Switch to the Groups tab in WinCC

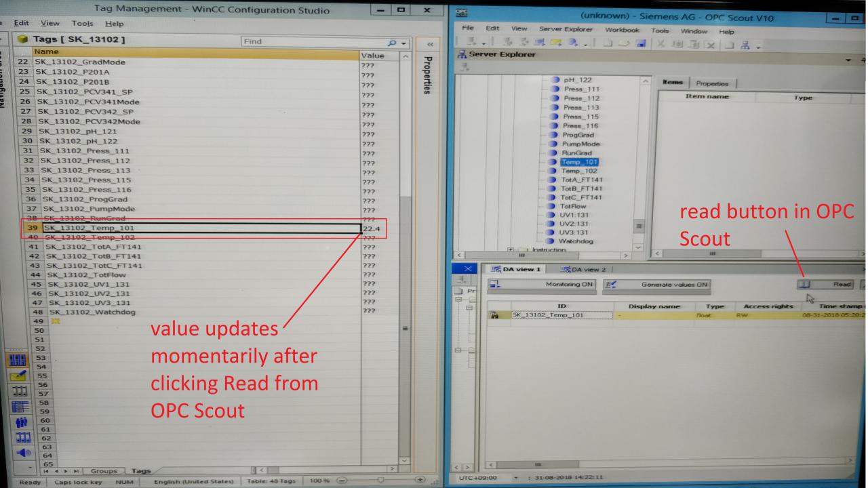pos(105,470)
